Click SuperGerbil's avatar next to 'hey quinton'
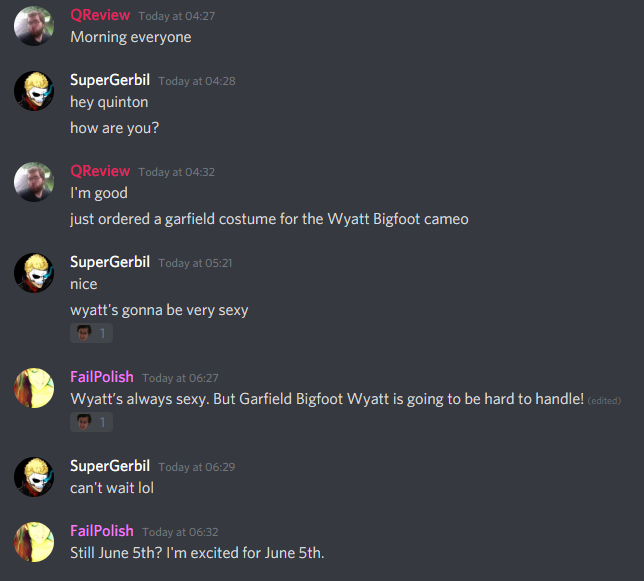The height and width of the screenshot is (581, 644). pyautogui.click(x=34, y=91)
